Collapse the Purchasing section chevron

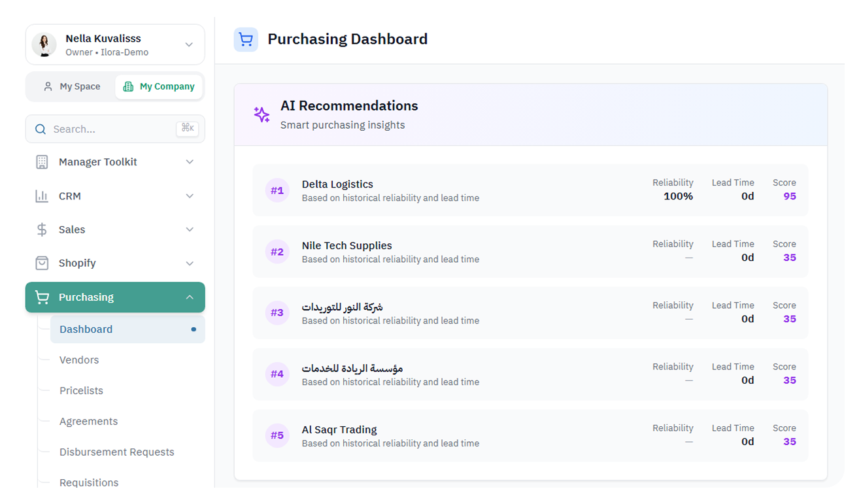click(190, 297)
